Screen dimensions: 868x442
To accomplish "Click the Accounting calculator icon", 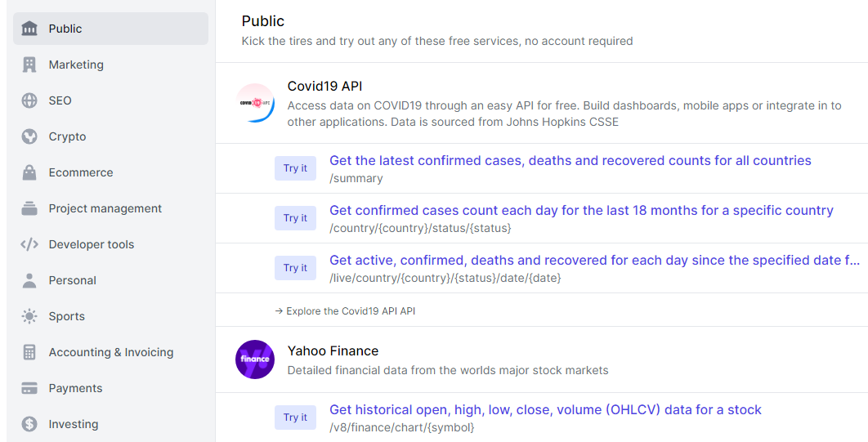I will coord(29,352).
